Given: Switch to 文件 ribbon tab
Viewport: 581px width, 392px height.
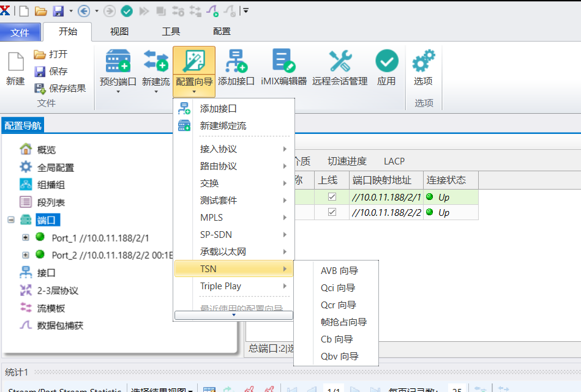Looking at the screenshot, I should [x=20, y=32].
